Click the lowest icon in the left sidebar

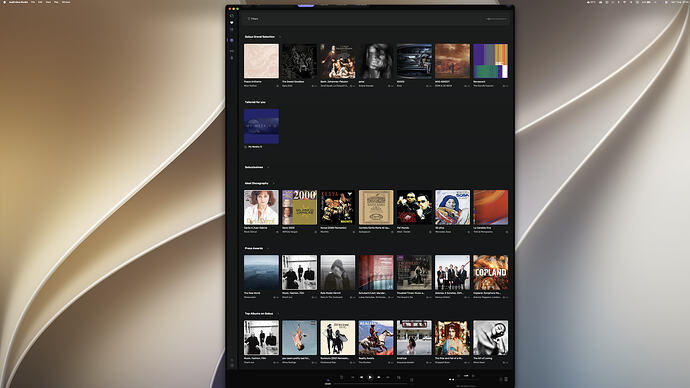[x=232, y=365]
